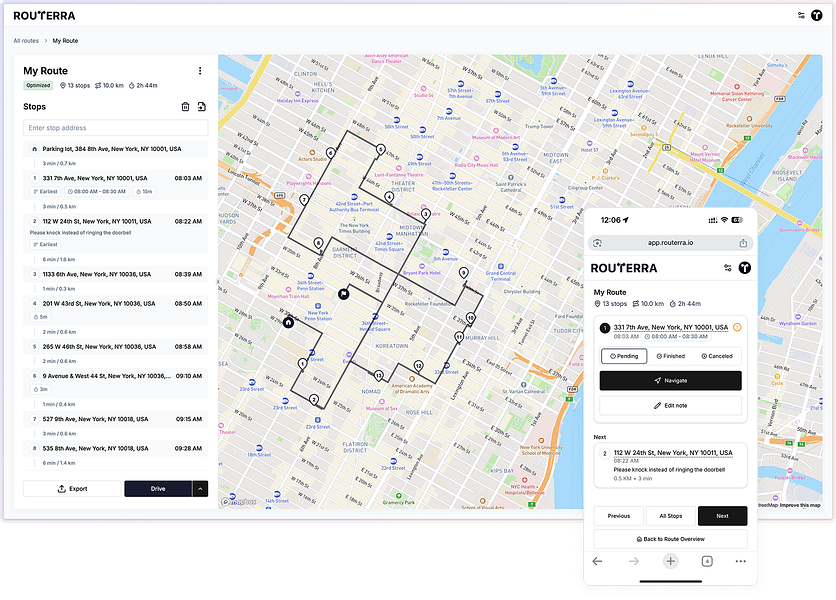Click the My Route breadcrumb
The image size is (836, 600).
[65, 41]
